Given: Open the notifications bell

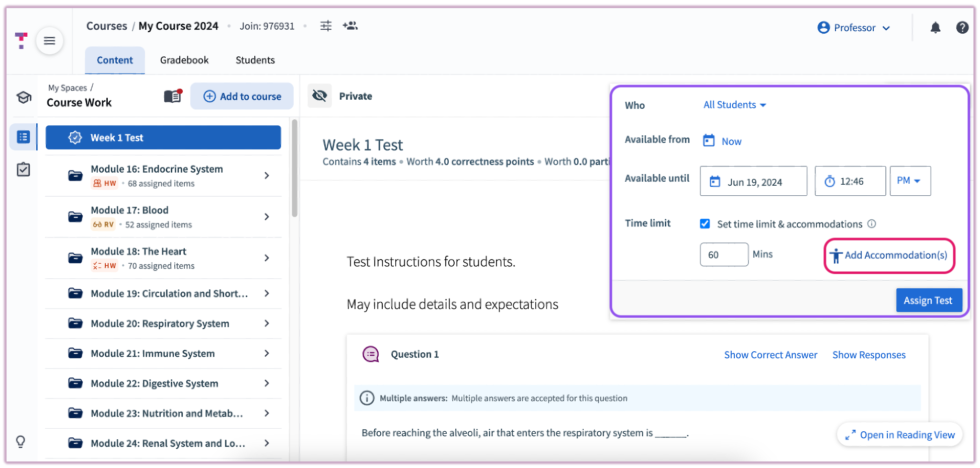Looking at the screenshot, I should [x=935, y=28].
